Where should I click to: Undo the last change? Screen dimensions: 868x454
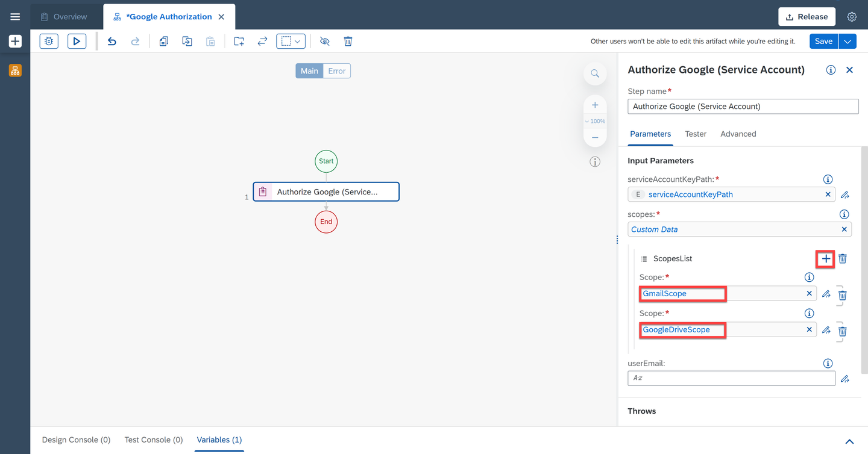pyautogui.click(x=112, y=41)
